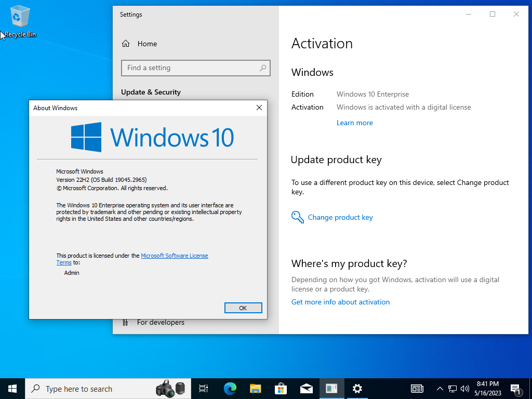The image size is (532, 399).
Task: Minimize the Settings window
Action: (469, 14)
